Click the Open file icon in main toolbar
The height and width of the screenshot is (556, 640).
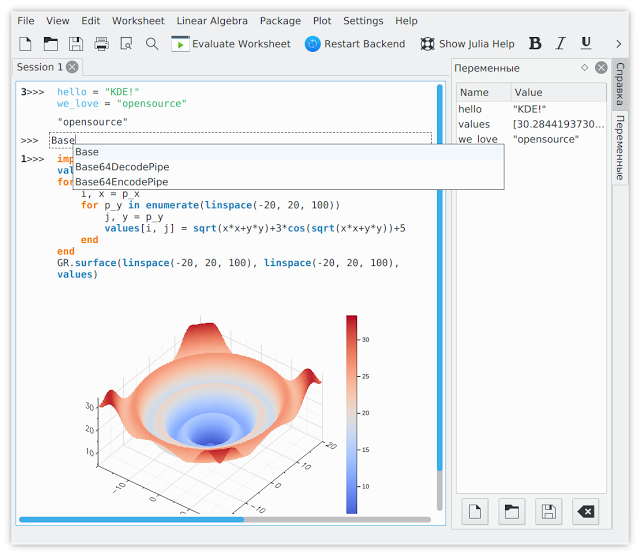50,44
